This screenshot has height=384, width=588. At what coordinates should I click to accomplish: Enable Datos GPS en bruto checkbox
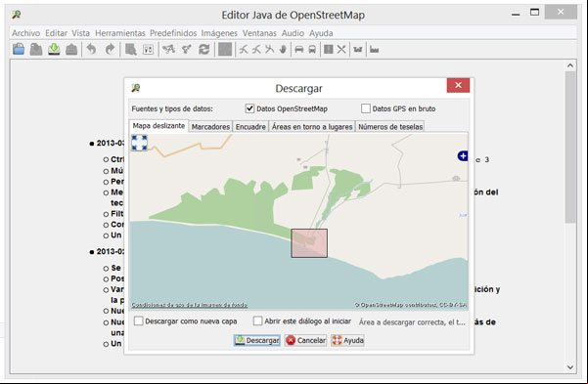366,108
